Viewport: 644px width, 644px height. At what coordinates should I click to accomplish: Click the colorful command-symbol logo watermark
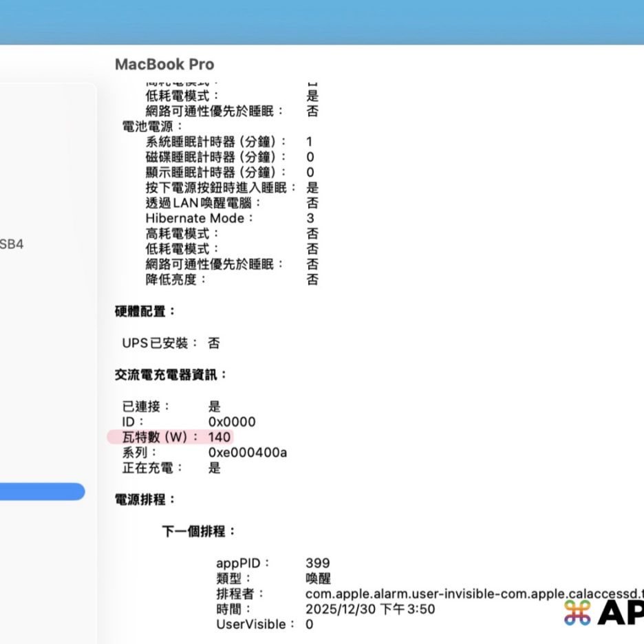coord(577,612)
